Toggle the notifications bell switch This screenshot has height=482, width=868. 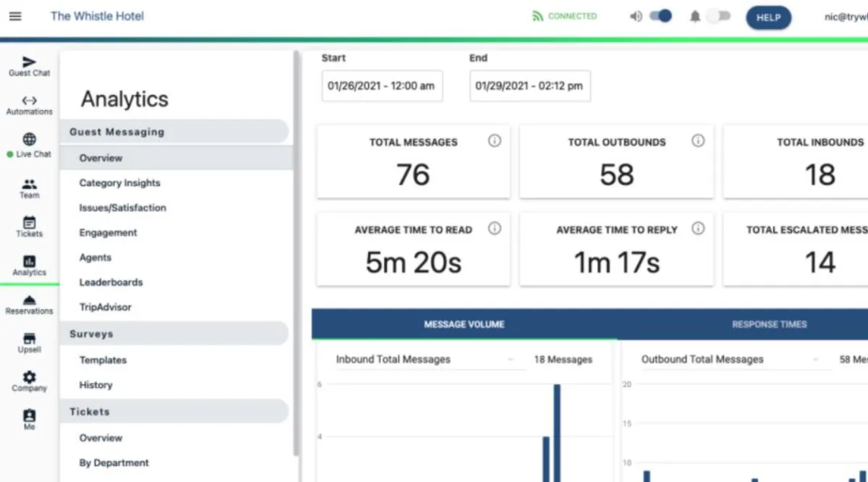pyautogui.click(x=718, y=16)
